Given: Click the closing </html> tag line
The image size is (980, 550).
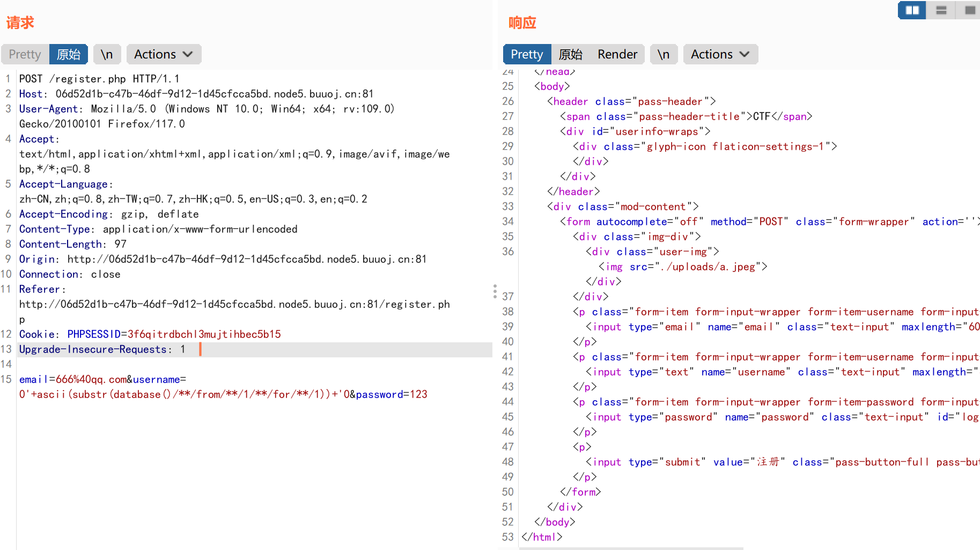Looking at the screenshot, I should coord(542,537).
